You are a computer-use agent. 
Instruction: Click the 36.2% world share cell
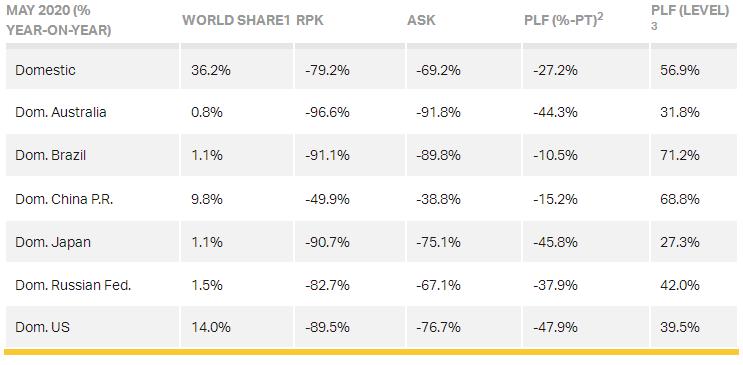tap(211, 70)
